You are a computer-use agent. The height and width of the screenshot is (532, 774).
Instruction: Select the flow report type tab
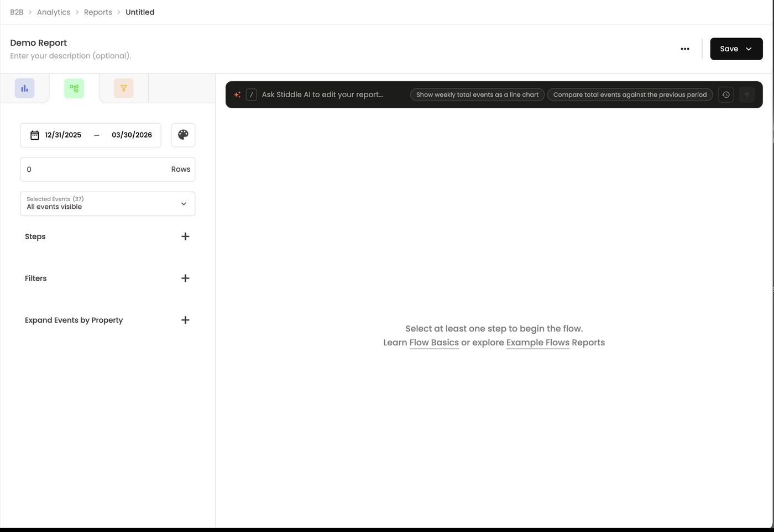click(74, 88)
